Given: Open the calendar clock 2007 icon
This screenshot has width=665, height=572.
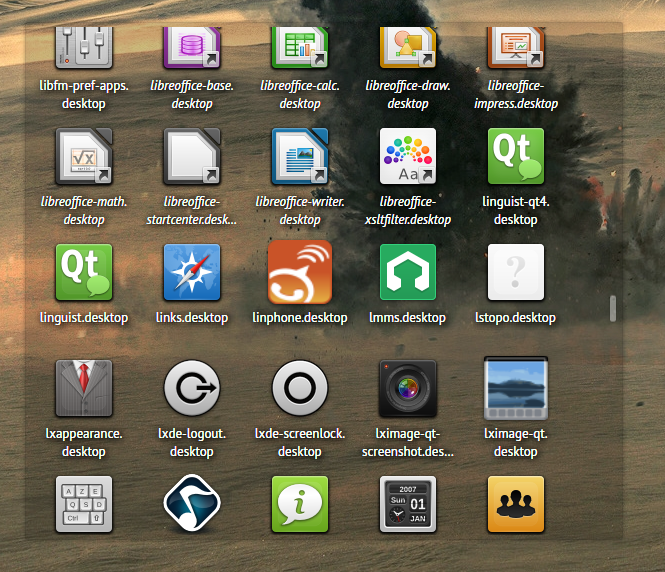Looking at the screenshot, I should click(x=408, y=504).
